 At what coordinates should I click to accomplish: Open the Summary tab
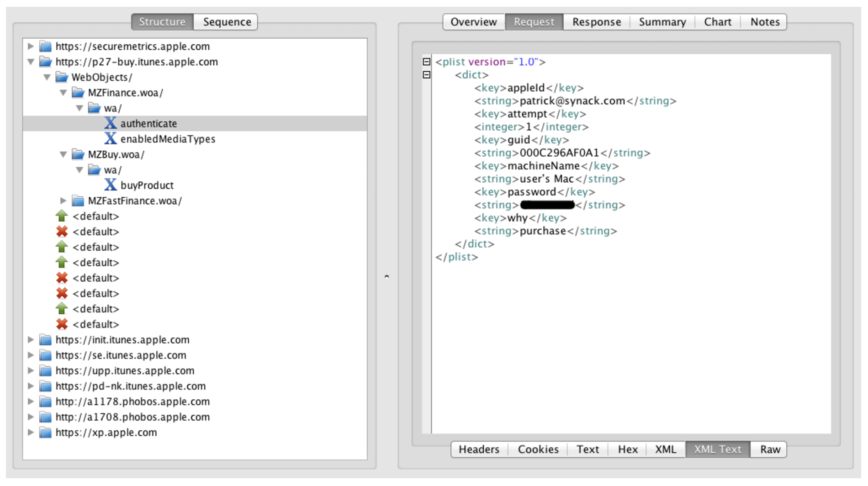click(662, 22)
